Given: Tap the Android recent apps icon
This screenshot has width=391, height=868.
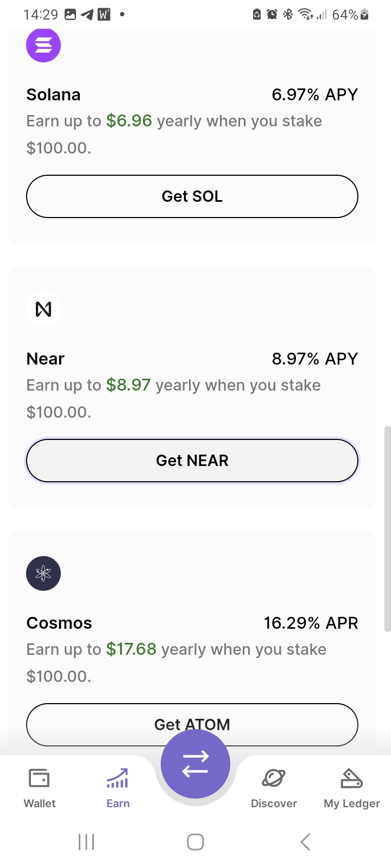Looking at the screenshot, I should tap(86, 842).
